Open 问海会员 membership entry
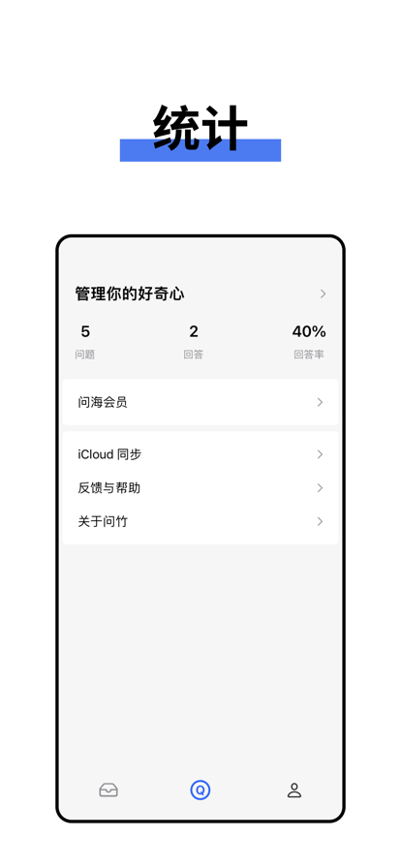401x868 pixels. (x=200, y=402)
